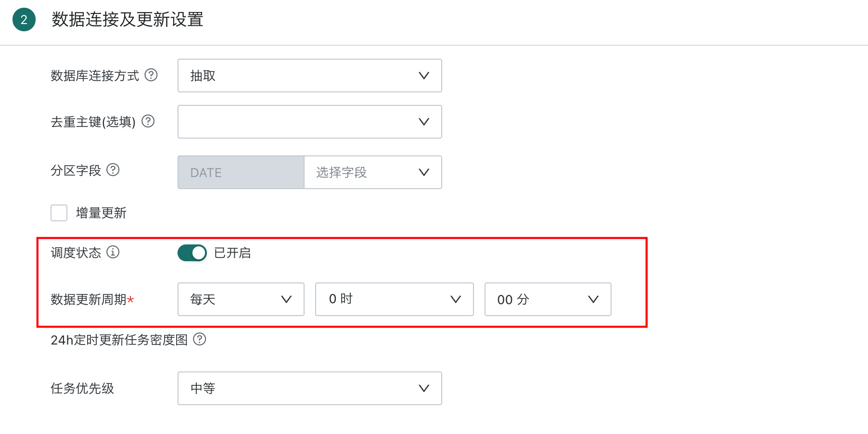Click the 24h定时更新任务密度图 label
Screen dimensions: 868x434
tap(119, 340)
